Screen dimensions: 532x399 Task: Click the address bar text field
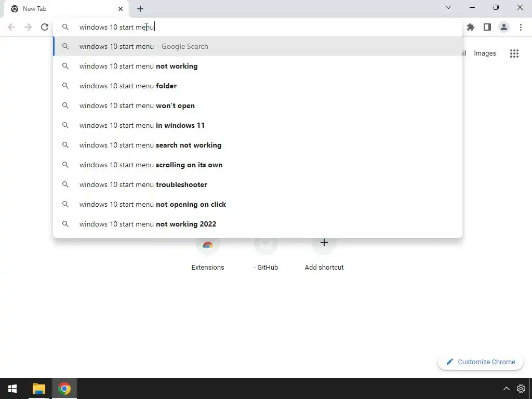pos(258,27)
